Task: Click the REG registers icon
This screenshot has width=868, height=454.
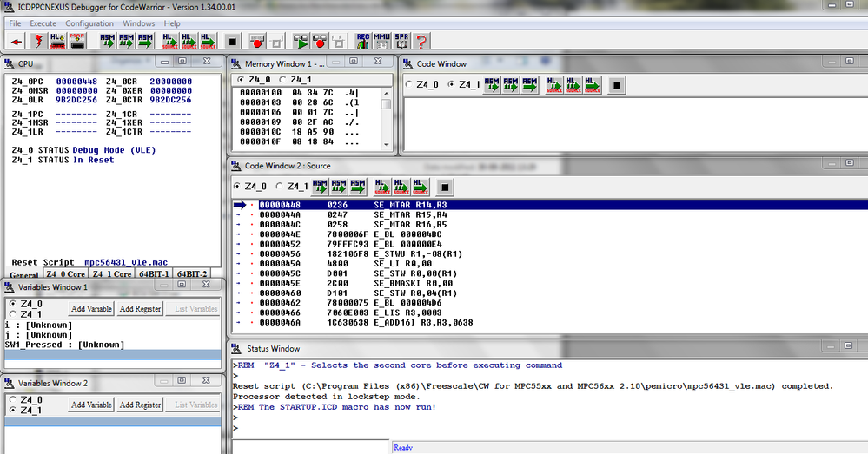Action: (363, 42)
